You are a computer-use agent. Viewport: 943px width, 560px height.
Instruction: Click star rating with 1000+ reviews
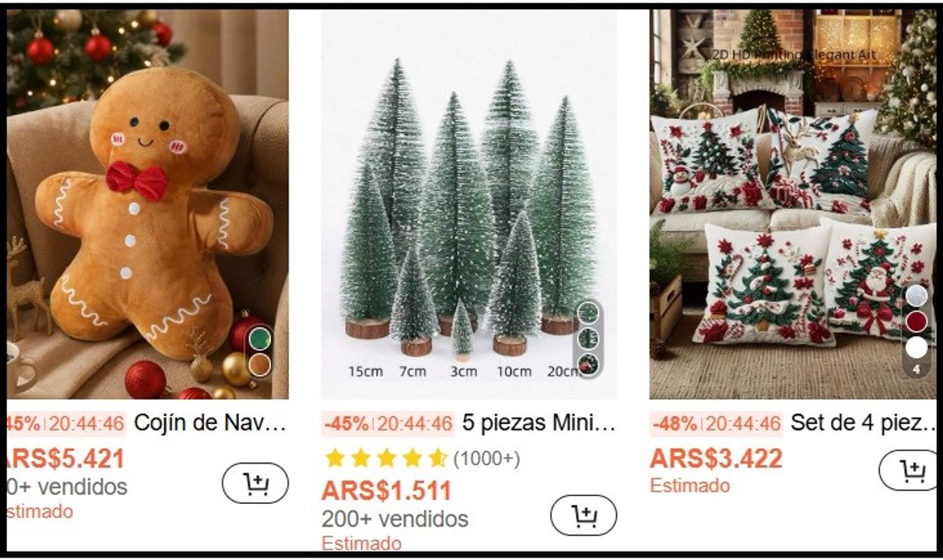click(x=422, y=459)
